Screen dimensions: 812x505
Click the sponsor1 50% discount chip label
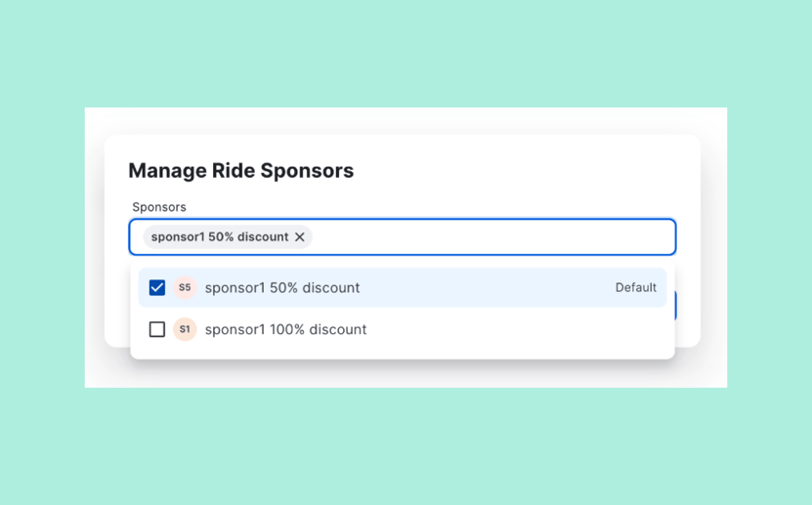pos(220,237)
